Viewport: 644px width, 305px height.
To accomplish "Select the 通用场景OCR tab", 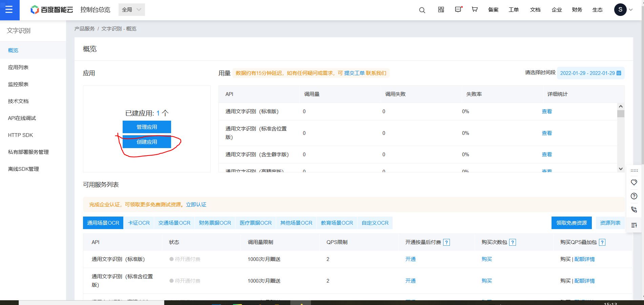I will 103,223.
